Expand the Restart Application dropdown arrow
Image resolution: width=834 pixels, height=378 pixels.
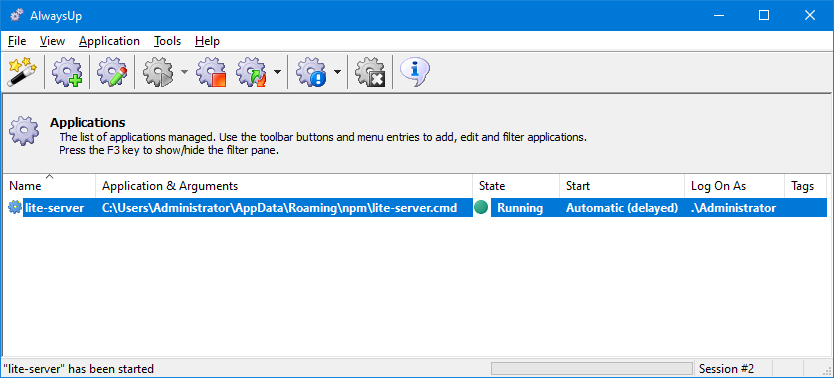277,71
